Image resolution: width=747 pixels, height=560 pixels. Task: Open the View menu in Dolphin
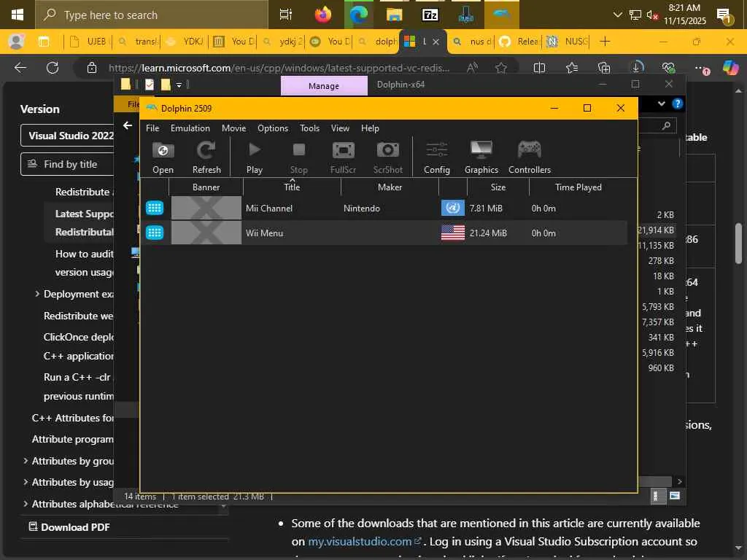[340, 128]
